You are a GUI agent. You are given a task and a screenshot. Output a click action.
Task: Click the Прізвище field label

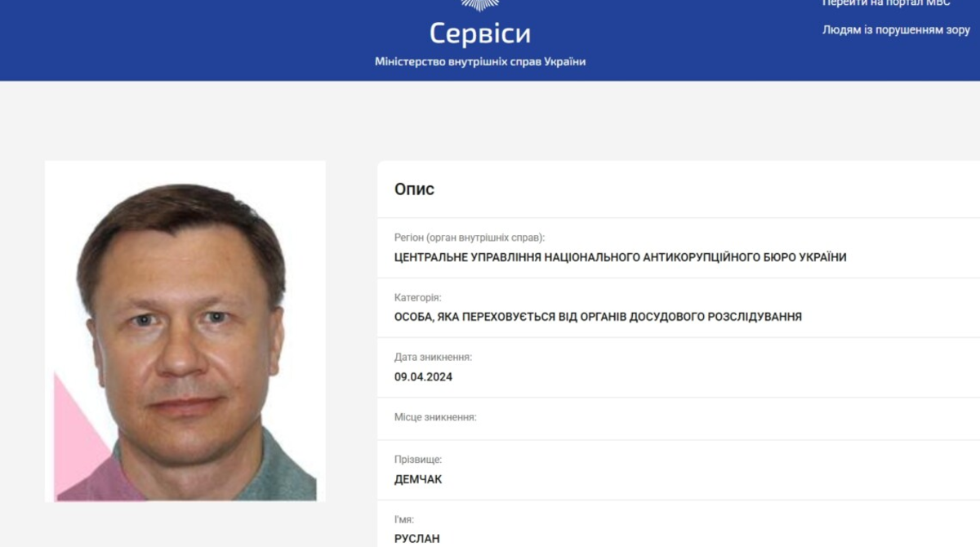point(418,460)
